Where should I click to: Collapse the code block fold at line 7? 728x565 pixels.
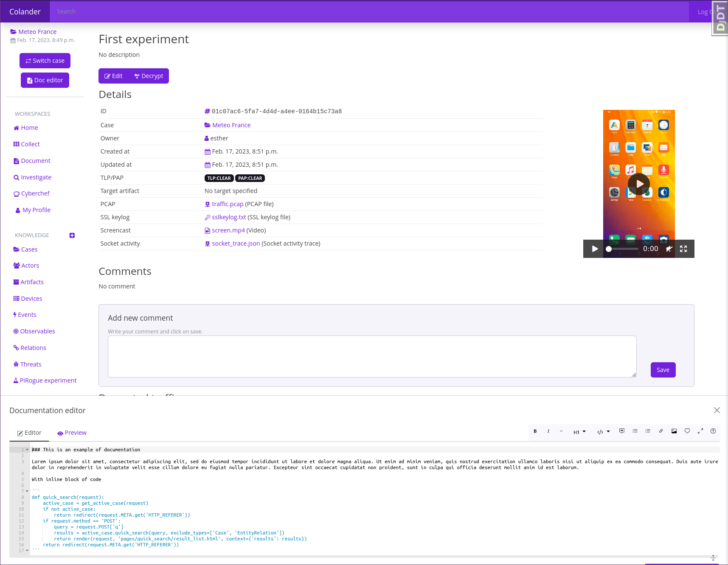pyautogui.click(x=27, y=491)
